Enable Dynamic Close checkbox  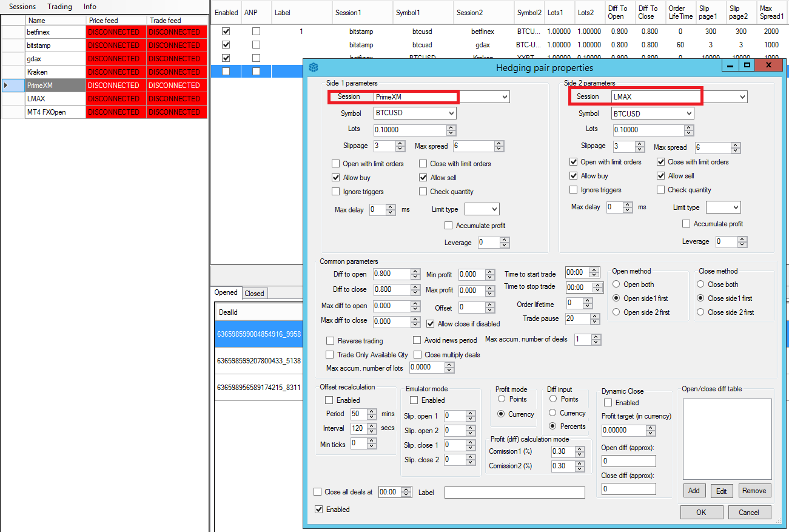(x=608, y=403)
